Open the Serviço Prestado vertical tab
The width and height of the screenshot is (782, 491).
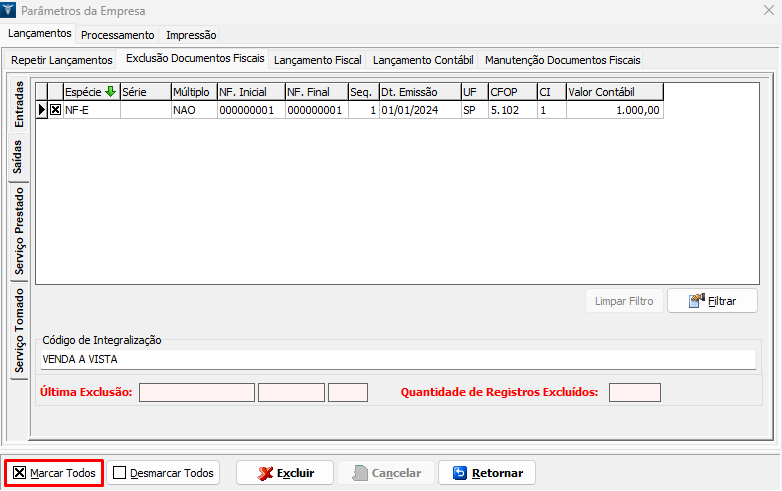[x=19, y=231]
